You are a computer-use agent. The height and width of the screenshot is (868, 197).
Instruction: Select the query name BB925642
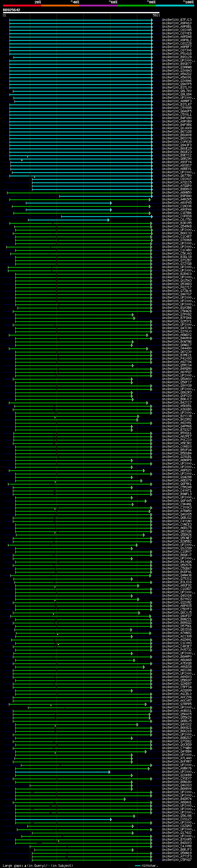click(x=11, y=10)
